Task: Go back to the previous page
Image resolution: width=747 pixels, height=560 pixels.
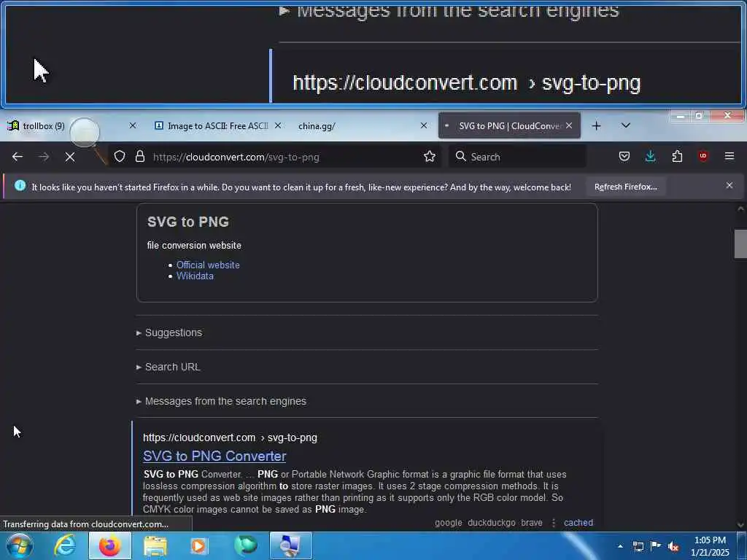Action: [x=18, y=157]
